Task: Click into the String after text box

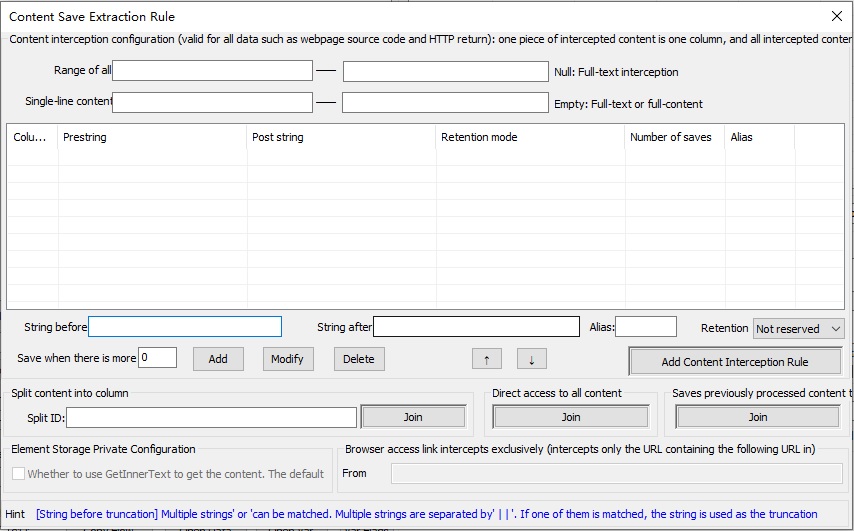Action: (x=476, y=327)
